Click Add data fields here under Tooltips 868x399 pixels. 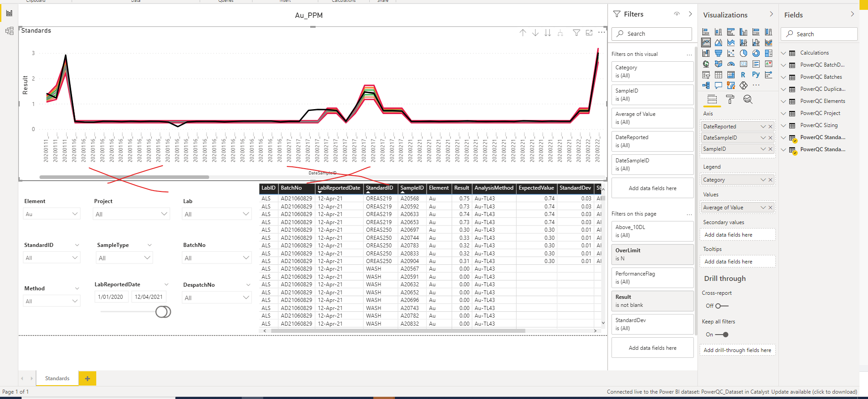point(737,262)
